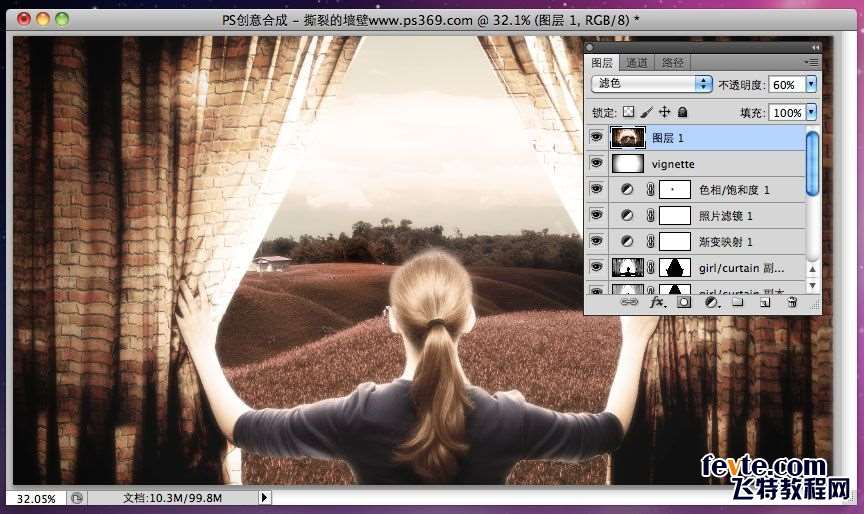Click the layers list scroll down arrow

pos(812,285)
